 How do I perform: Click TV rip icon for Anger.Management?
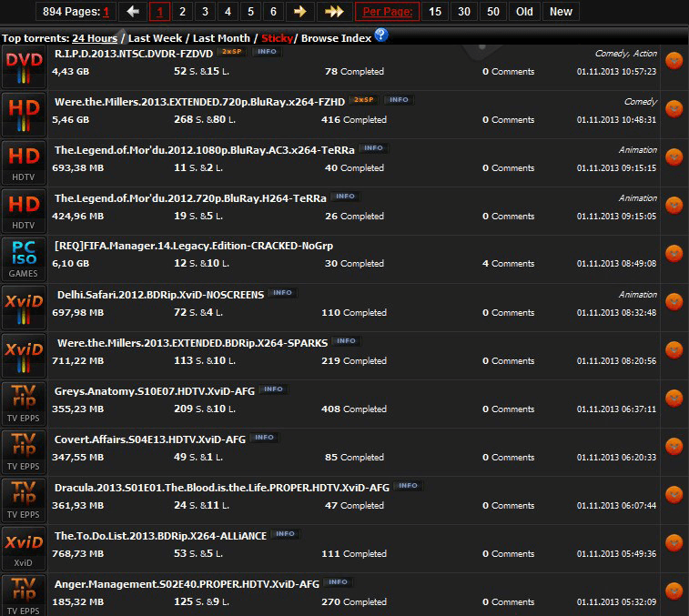pos(24,595)
